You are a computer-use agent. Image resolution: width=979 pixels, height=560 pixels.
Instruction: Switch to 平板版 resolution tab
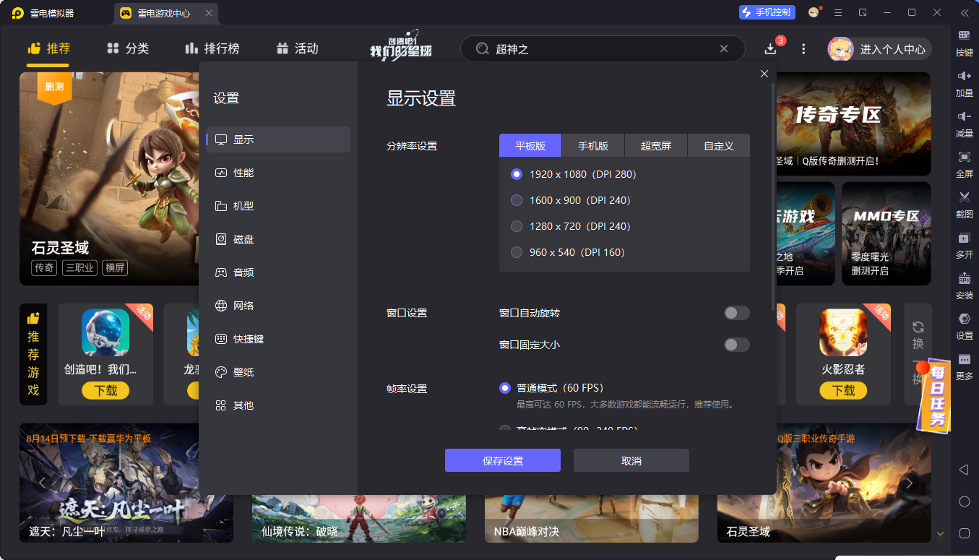(x=530, y=145)
